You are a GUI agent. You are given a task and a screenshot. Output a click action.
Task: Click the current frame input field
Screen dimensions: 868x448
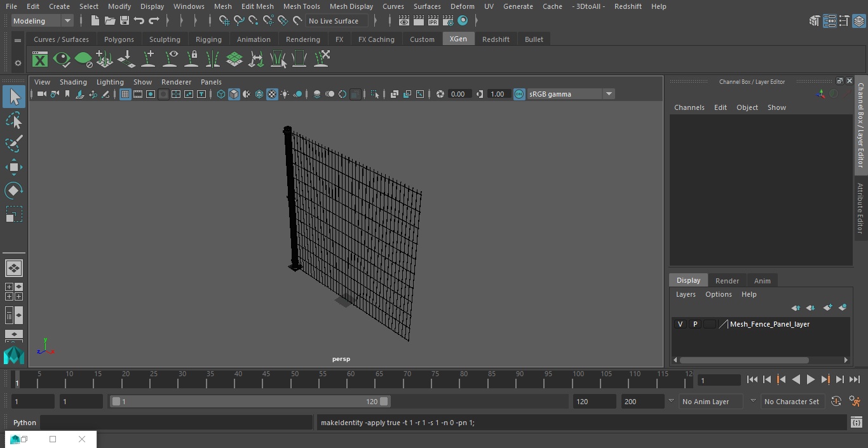click(x=719, y=380)
